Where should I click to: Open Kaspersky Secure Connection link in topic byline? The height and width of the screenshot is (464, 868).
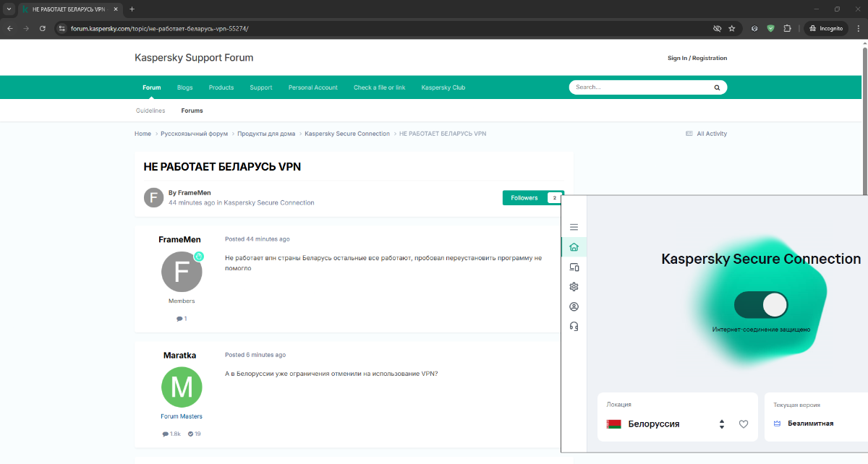(269, 203)
